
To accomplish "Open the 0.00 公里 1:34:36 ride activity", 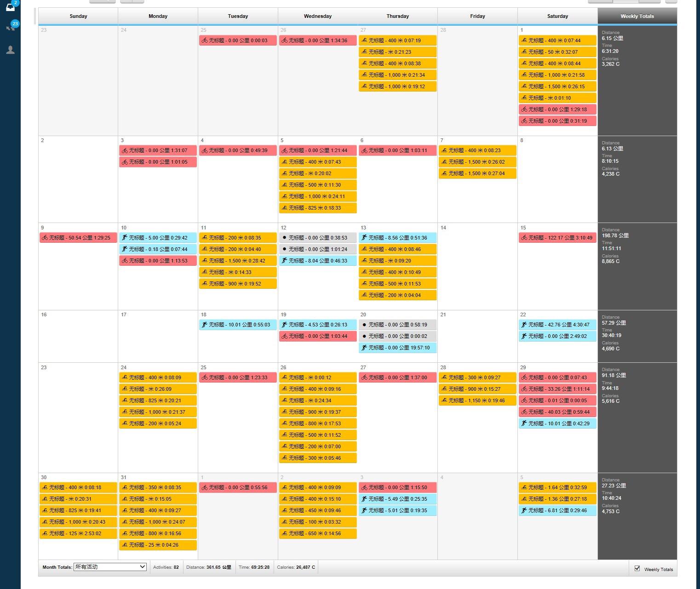I will (x=318, y=40).
